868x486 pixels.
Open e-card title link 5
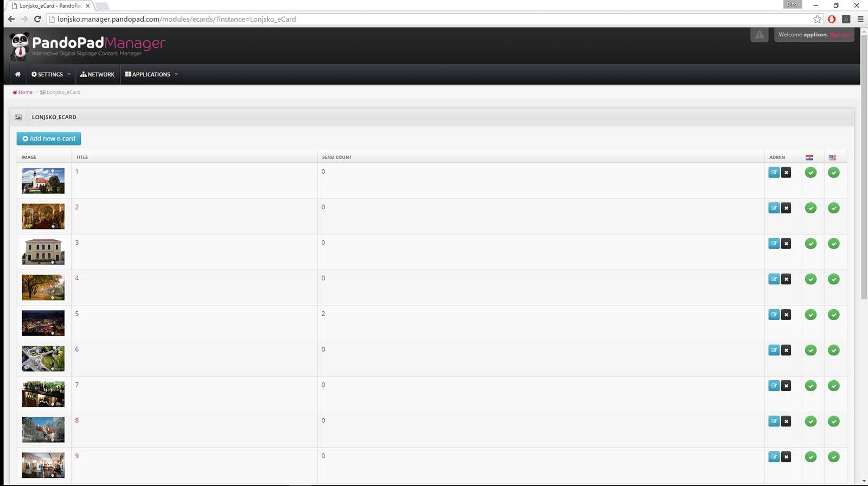77,314
